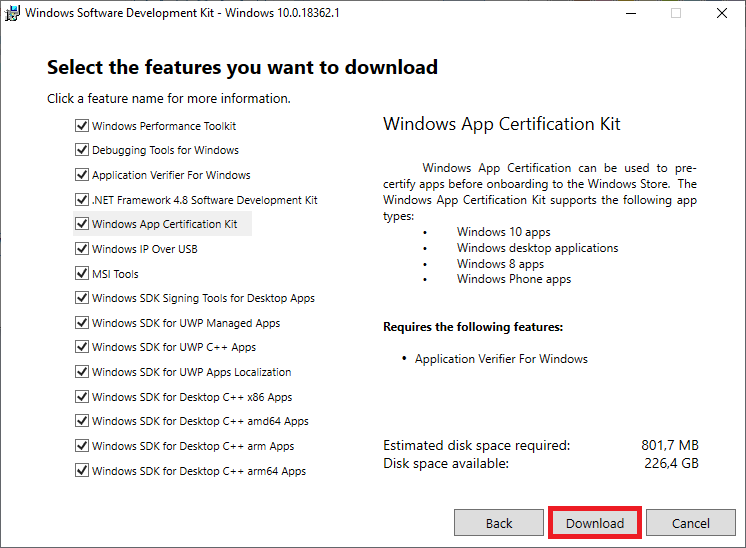The height and width of the screenshot is (548, 746).
Task: Toggle Desktop C++ x86 Apps checkbox
Action: [x=82, y=397]
